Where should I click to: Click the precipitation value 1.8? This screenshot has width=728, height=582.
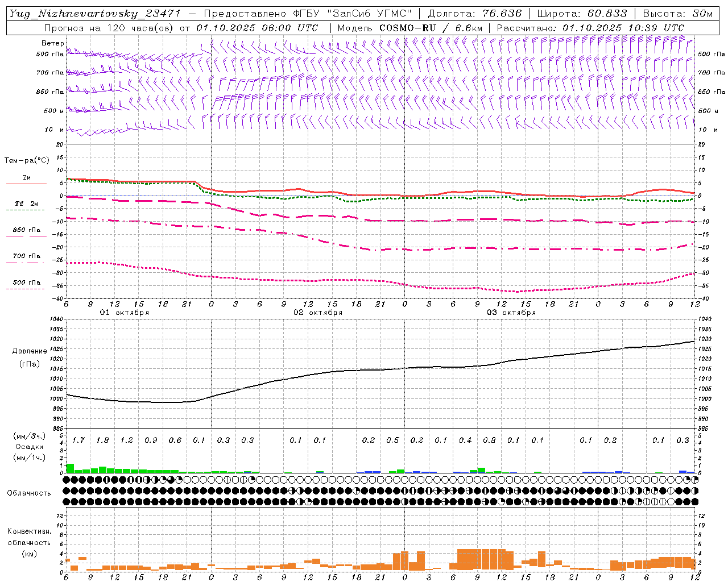pyautogui.click(x=102, y=440)
